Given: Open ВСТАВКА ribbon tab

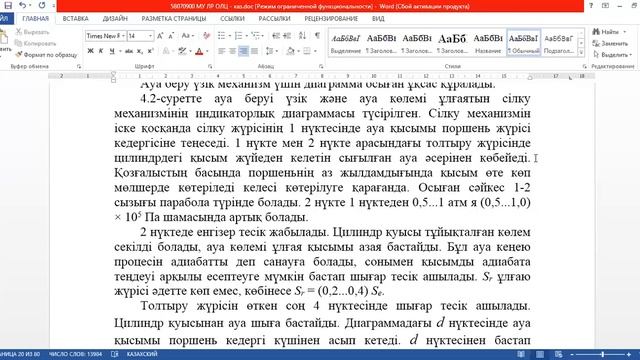Looking at the screenshot, I should (x=76, y=19).
